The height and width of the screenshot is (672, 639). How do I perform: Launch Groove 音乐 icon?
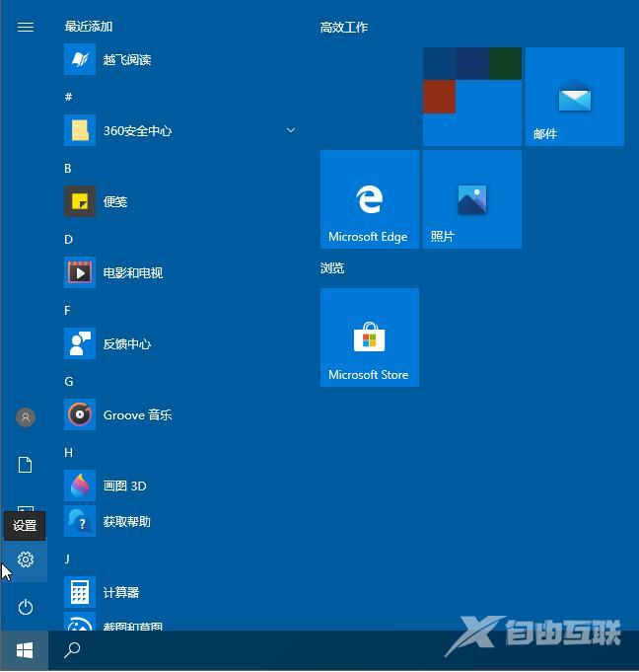[80, 414]
